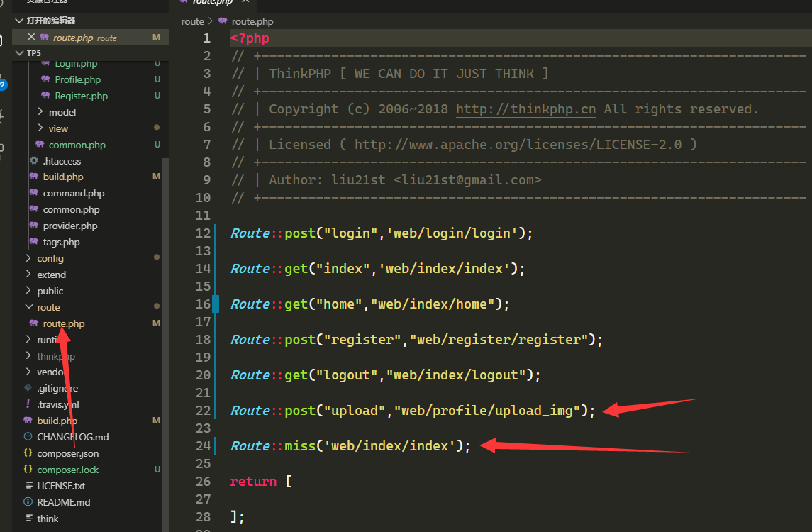Image resolution: width=812 pixels, height=532 pixels.
Task: Open the thinkphp.cn link in comment
Action: [528, 109]
